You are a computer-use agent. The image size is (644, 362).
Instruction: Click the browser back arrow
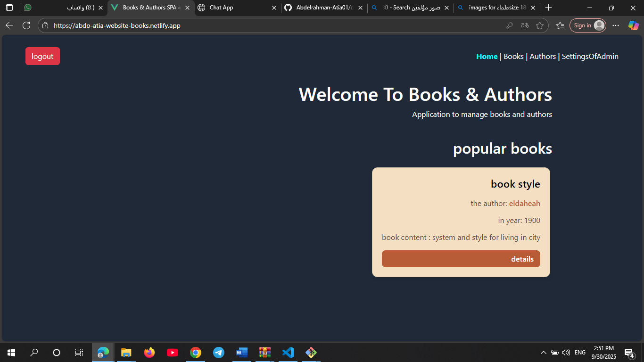click(x=9, y=25)
